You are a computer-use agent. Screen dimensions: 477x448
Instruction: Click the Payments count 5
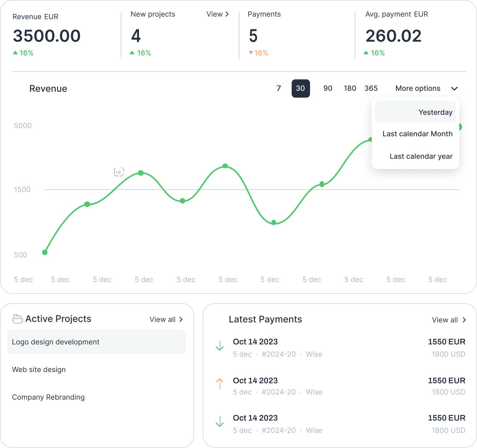tap(253, 36)
